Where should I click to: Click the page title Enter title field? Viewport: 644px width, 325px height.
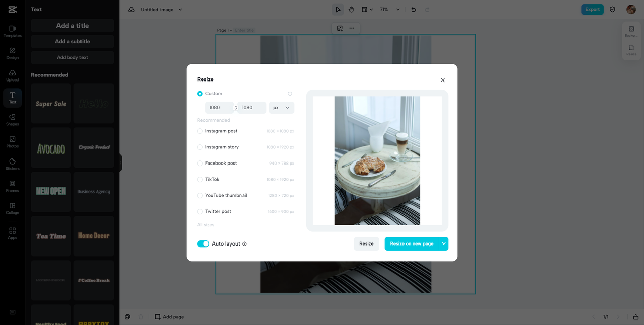tap(245, 30)
